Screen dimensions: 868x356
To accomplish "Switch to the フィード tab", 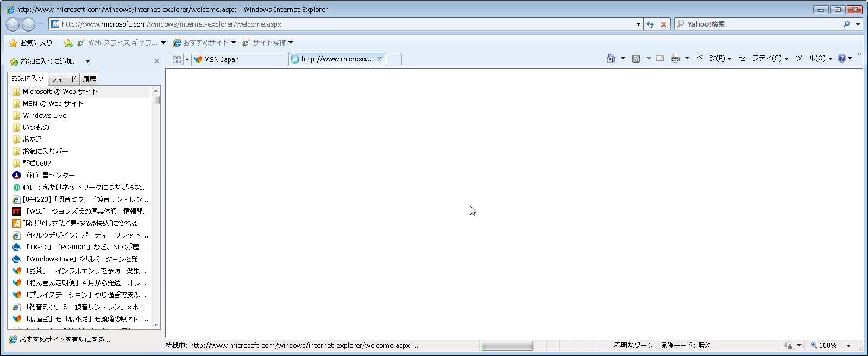I will (x=64, y=79).
